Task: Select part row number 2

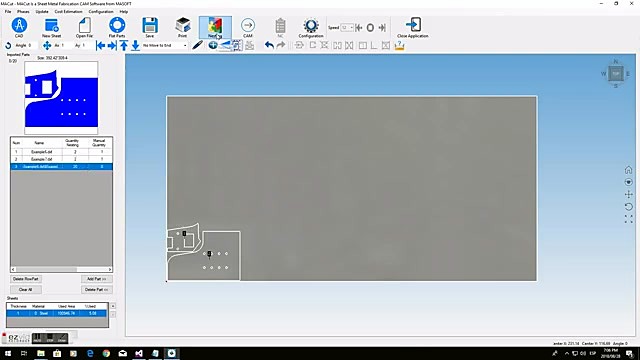Action: [x=61, y=159]
